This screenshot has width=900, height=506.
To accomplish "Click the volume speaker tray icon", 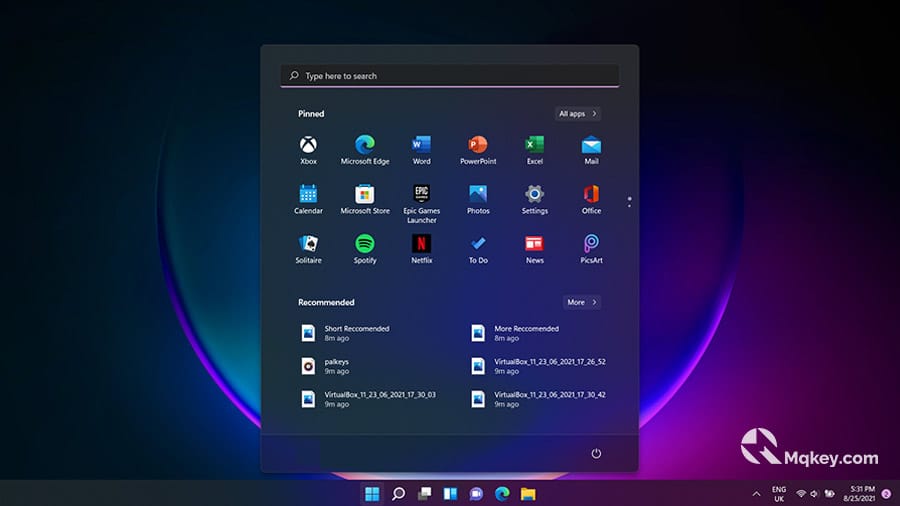I will coord(814,493).
